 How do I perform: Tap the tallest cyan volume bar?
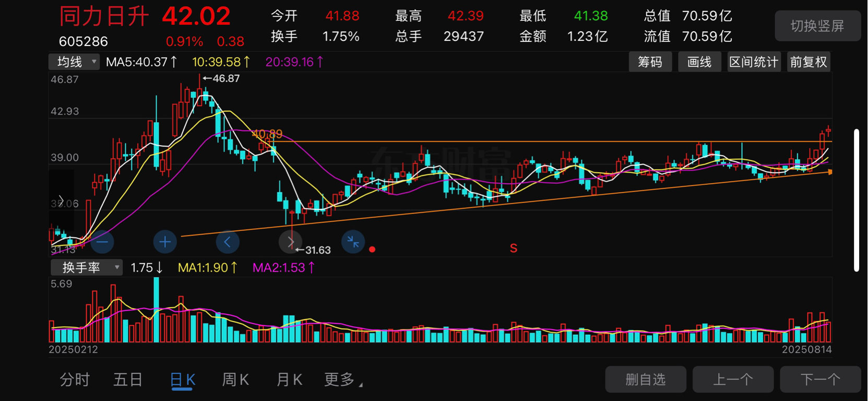click(x=157, y=310)
